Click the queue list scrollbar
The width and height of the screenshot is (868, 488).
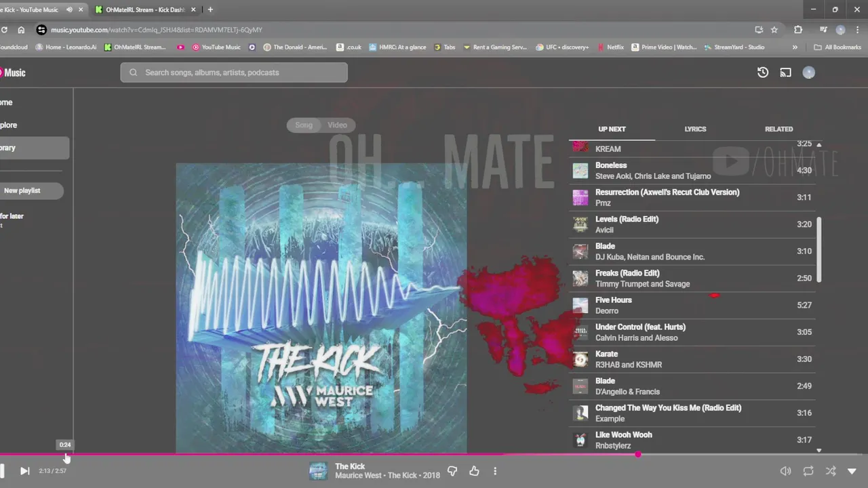click(818, 249)
